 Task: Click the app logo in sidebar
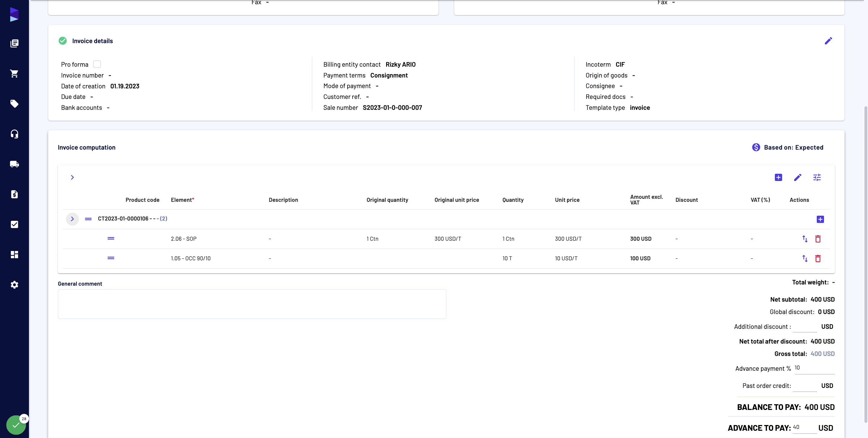14,14
